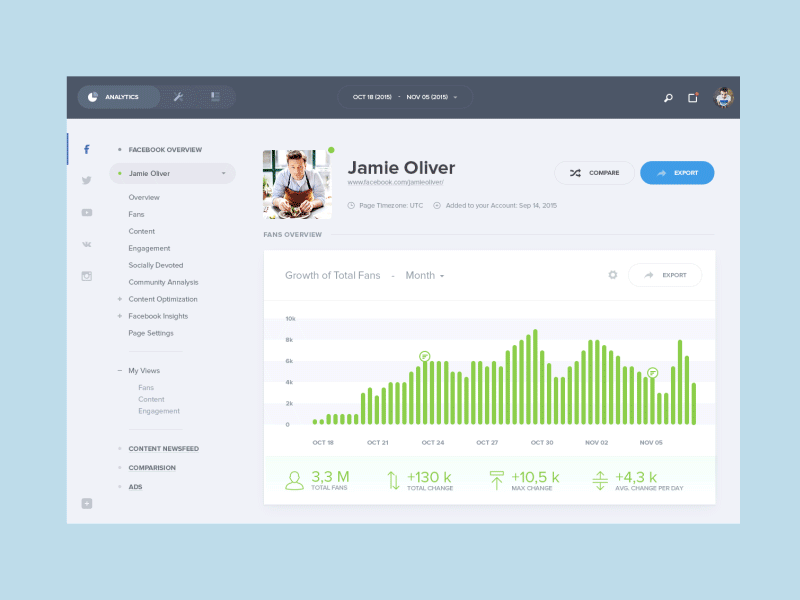Screen dimensions: 800x600
Task: Open the Month period dropdown
Action: point(425,276)
